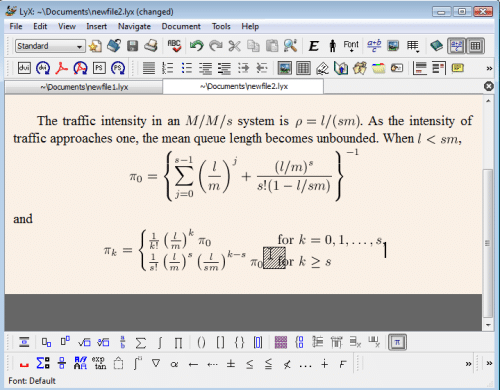Insert square root from math toolbar
Viewport: 500px width, 390px height.
point(84,342)
